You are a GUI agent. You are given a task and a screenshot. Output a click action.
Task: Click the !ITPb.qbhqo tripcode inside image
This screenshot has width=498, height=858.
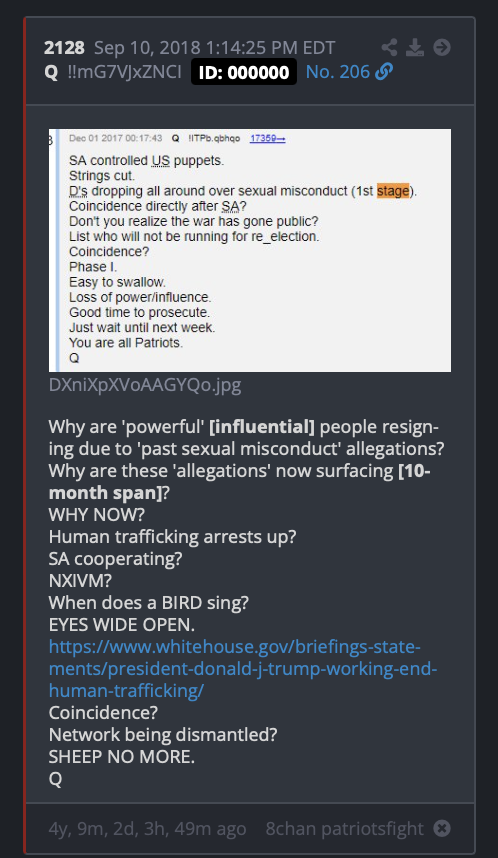(x=214, y=138)
